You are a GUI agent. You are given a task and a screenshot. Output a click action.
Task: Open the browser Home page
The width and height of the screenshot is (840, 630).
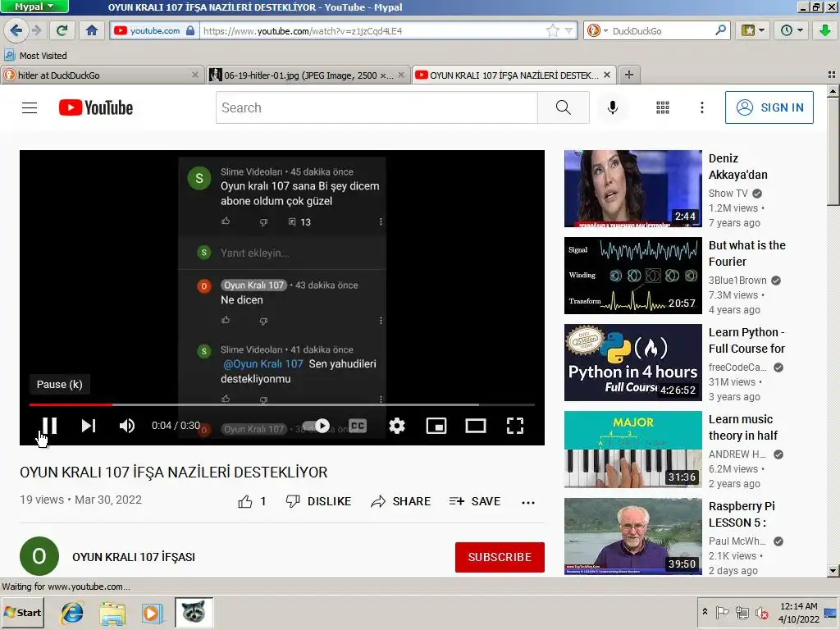point(92,30)
